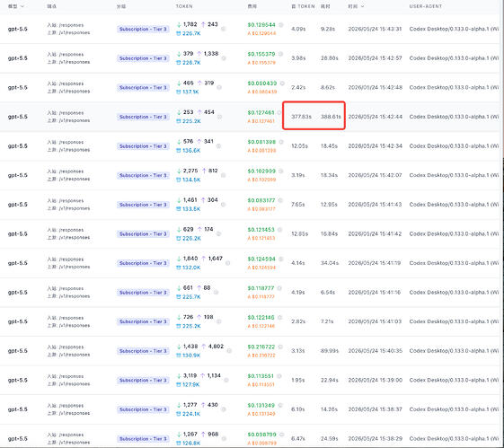Click Subscription - Tier 3 badge in 15:40:35 row

pyautogui.click(x=143, y=351)
